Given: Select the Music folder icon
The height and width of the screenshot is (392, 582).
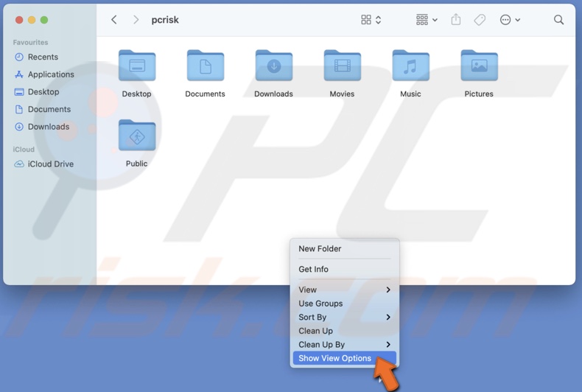Looking at the screenshot, I should point(410,66).
